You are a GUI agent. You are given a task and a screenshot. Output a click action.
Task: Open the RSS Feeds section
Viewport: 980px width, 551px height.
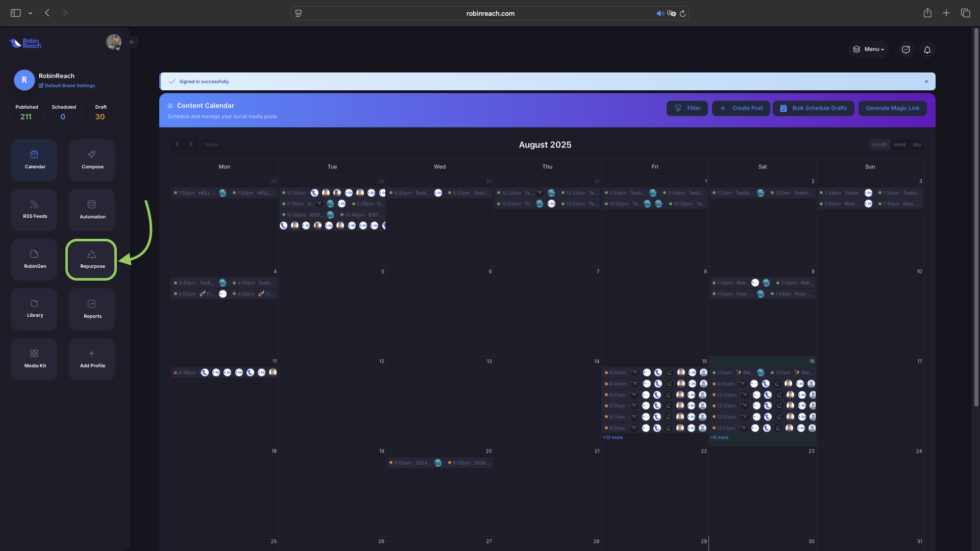click(x=34, y=210)
